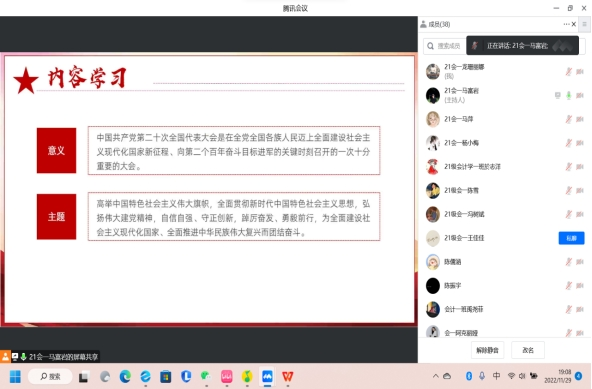Click the taskbar 搜索 search box

[50, 377]
